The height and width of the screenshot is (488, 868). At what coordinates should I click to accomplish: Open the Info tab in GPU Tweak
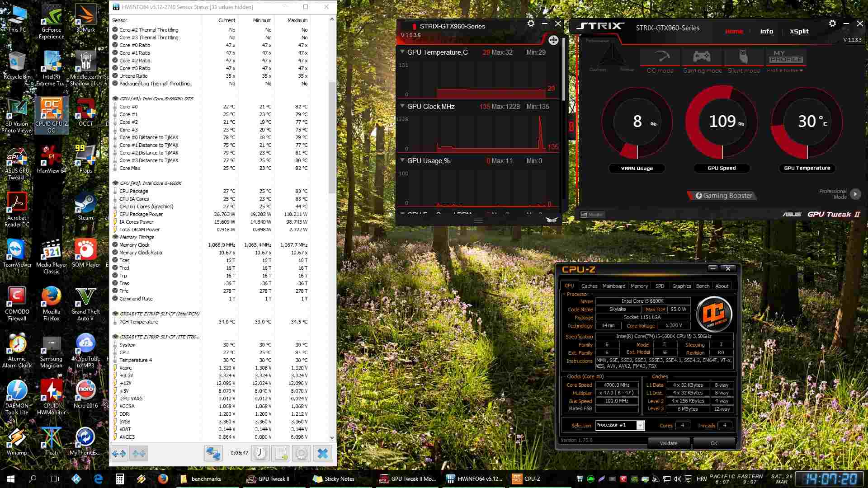coord(766,31)
